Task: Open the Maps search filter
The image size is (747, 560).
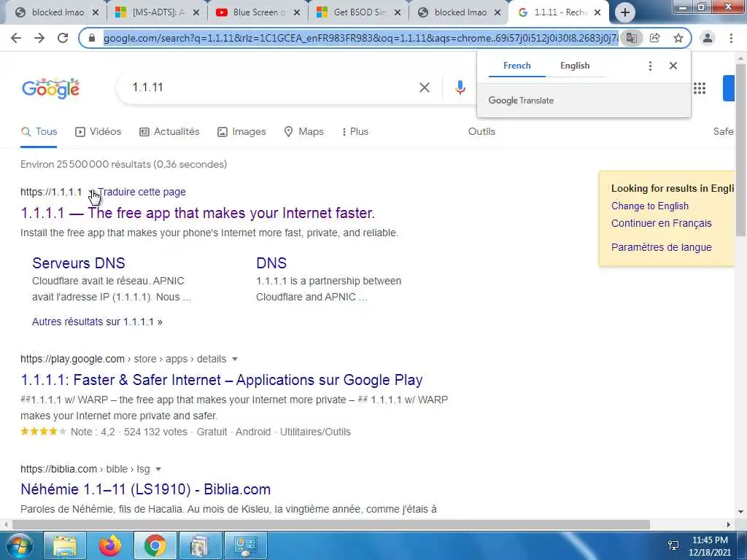Action: pos(303,132)
